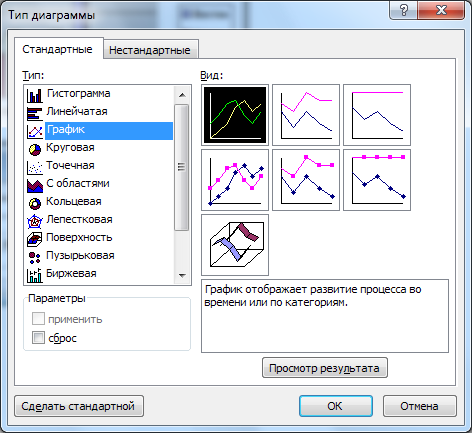Select the plain line chart subtype thumbnail

pos(235,115)
